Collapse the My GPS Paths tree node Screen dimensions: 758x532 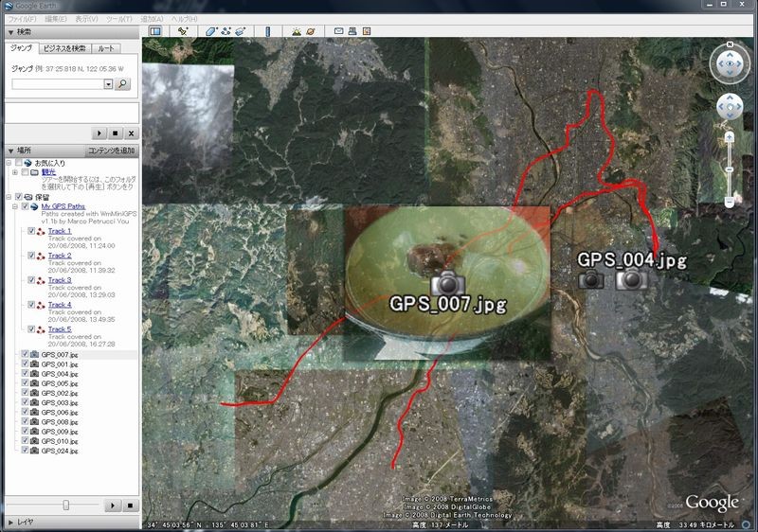click(15, 206)
